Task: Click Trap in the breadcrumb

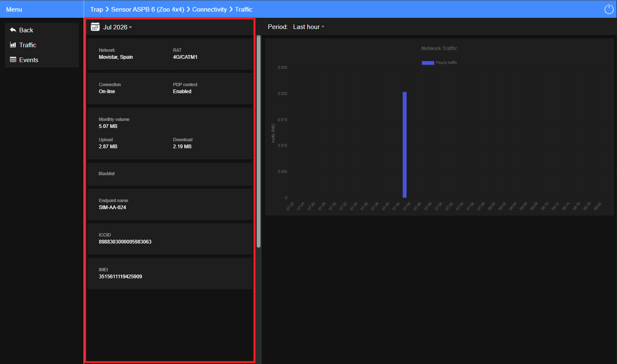Action: [96, 9]
